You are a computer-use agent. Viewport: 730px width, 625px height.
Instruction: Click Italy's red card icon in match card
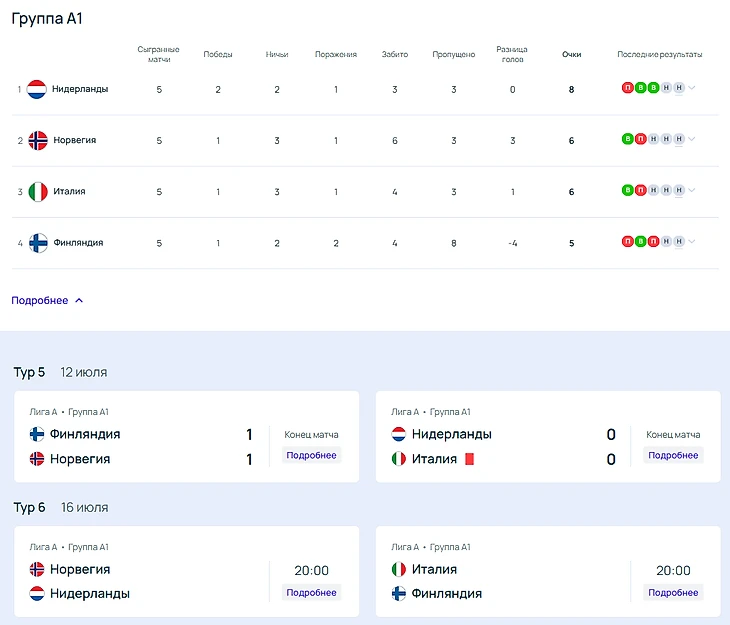(468, 459)
